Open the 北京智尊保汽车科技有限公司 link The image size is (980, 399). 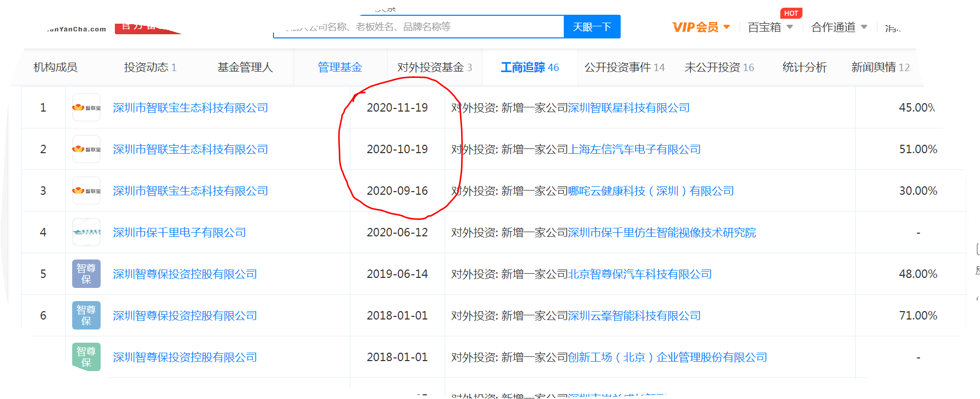pyautogui.click(x=640, y=274)
